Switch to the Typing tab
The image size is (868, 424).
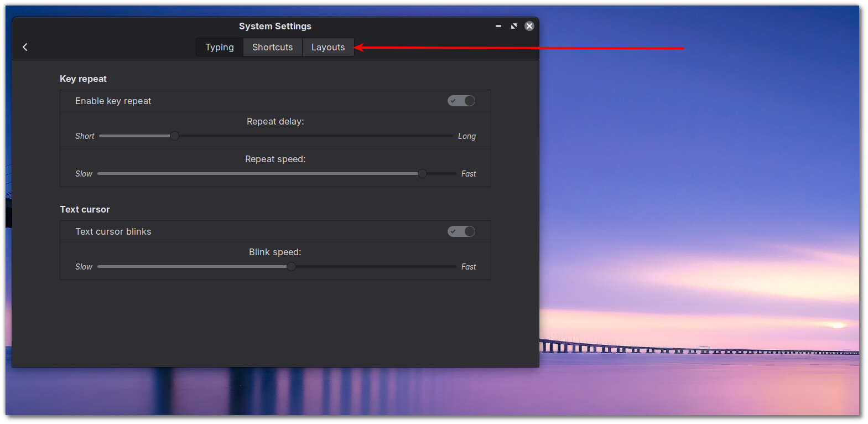click(220, 48)
